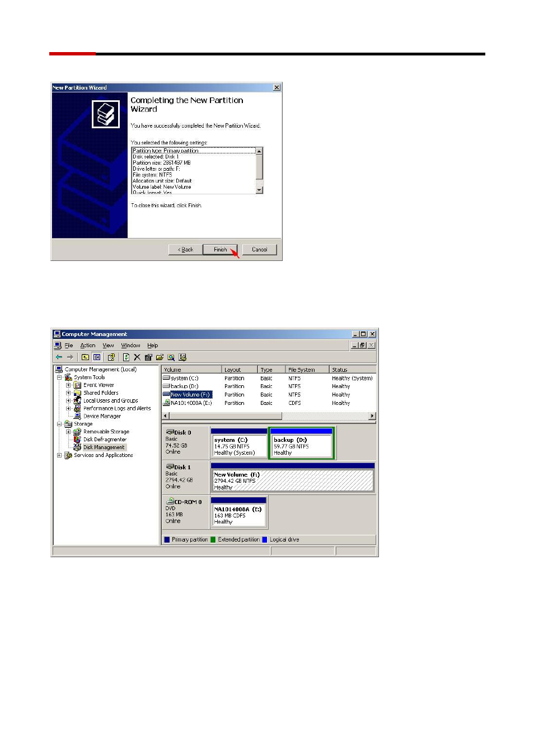Sort by the Type column header

coord(271,370)
